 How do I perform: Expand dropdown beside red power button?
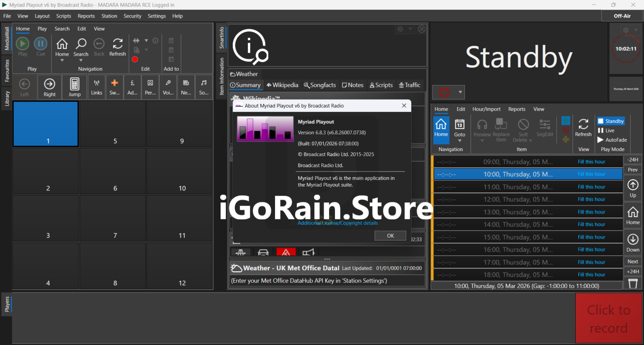point(460,92)
